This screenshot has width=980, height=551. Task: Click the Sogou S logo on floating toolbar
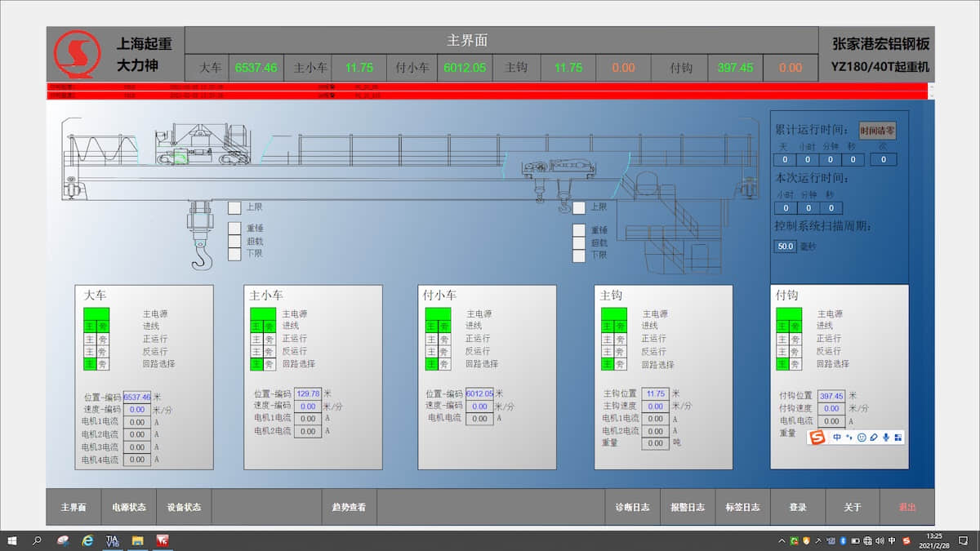pos(817,438)
